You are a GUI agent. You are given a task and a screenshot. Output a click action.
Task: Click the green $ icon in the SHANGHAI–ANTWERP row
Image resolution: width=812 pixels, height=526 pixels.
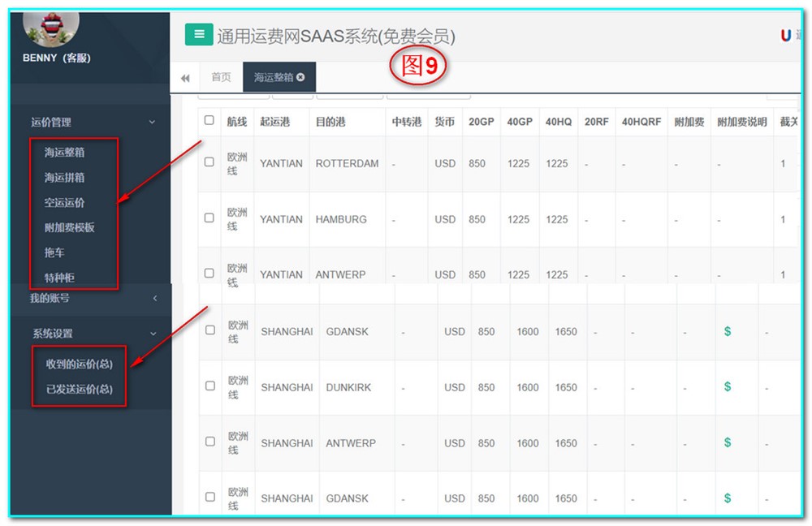(x=728, y=443)
